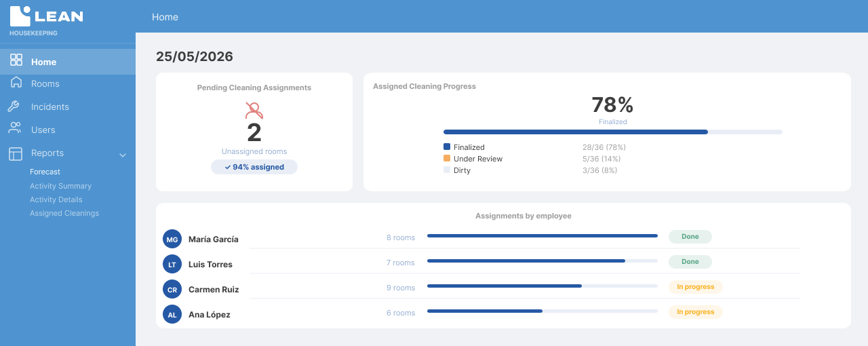Click María García's room progress bar
The width and height of the screenshot is (868, 346).
tap(542, 236)
